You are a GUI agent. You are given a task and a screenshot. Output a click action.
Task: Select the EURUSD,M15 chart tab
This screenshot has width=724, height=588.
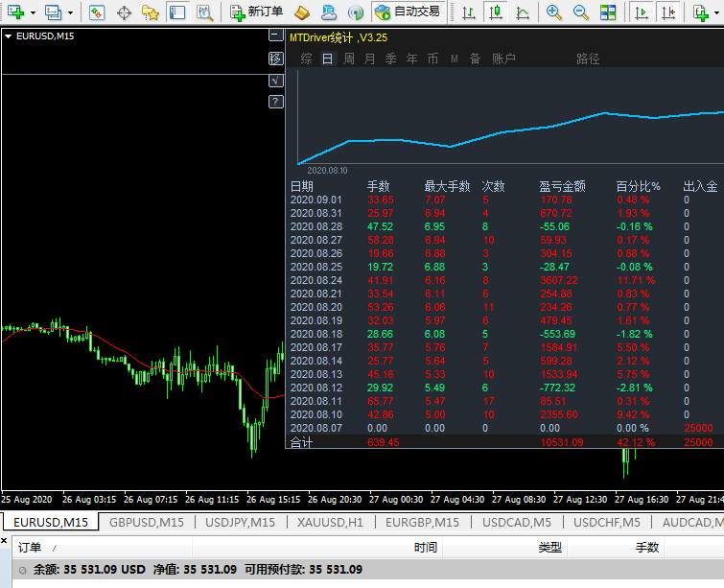pyautogui.click(x=51, y=523)
